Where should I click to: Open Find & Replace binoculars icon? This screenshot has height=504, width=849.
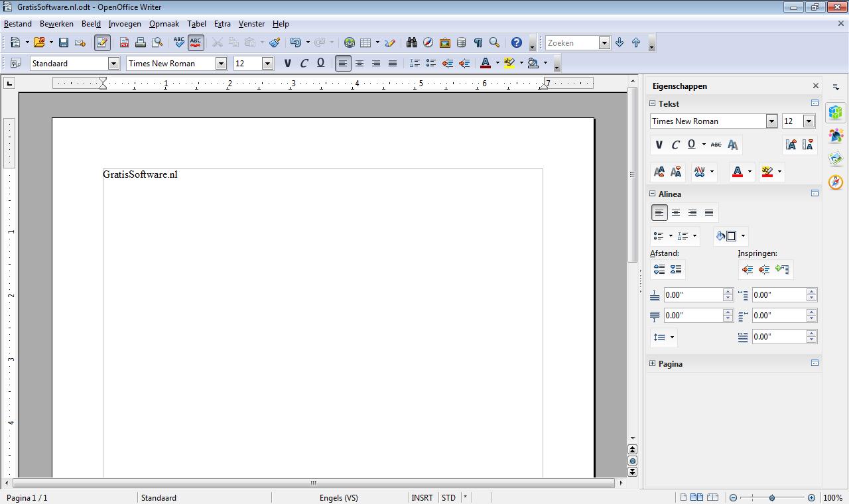point(412,42)
